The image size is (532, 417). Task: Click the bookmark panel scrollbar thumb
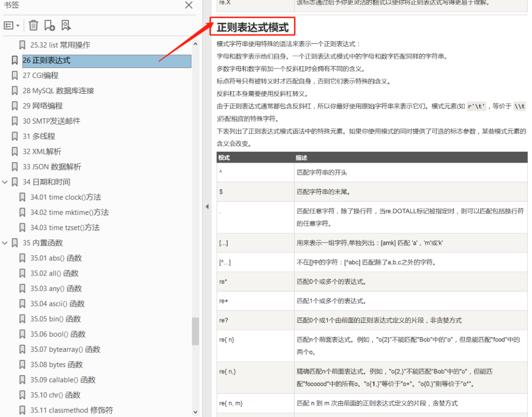point(196,331)
